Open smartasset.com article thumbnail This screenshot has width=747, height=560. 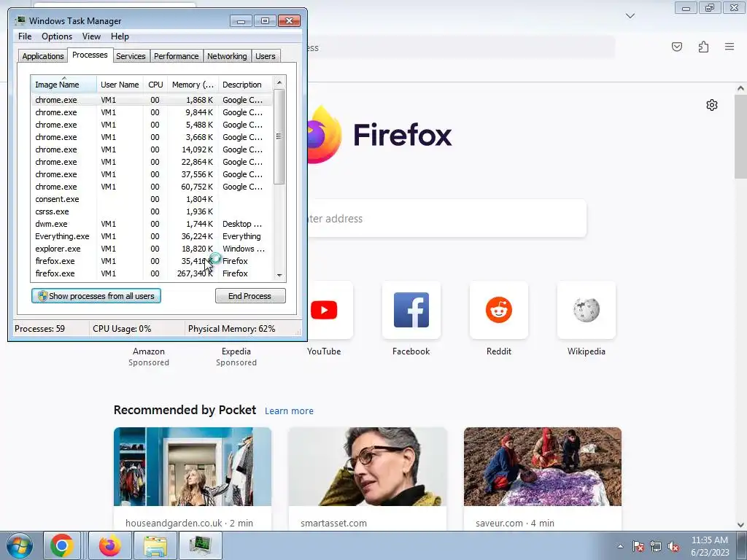point(368,467)
